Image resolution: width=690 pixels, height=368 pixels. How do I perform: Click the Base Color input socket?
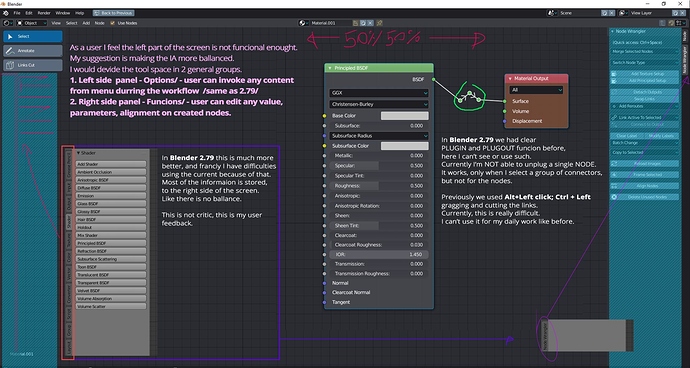[x=324, y=116]
